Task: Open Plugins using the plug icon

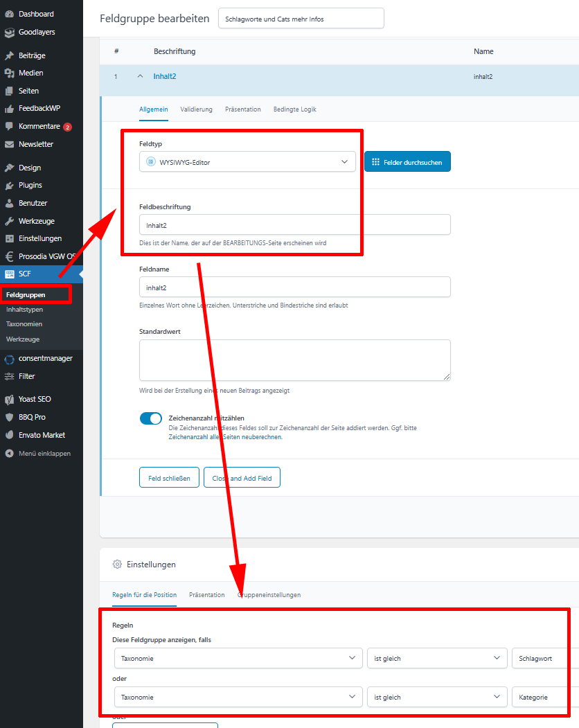Action: pos(9,186)
